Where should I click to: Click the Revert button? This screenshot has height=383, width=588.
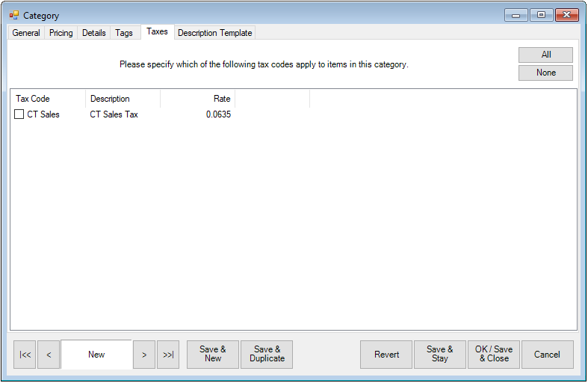[x=386, y=355]
